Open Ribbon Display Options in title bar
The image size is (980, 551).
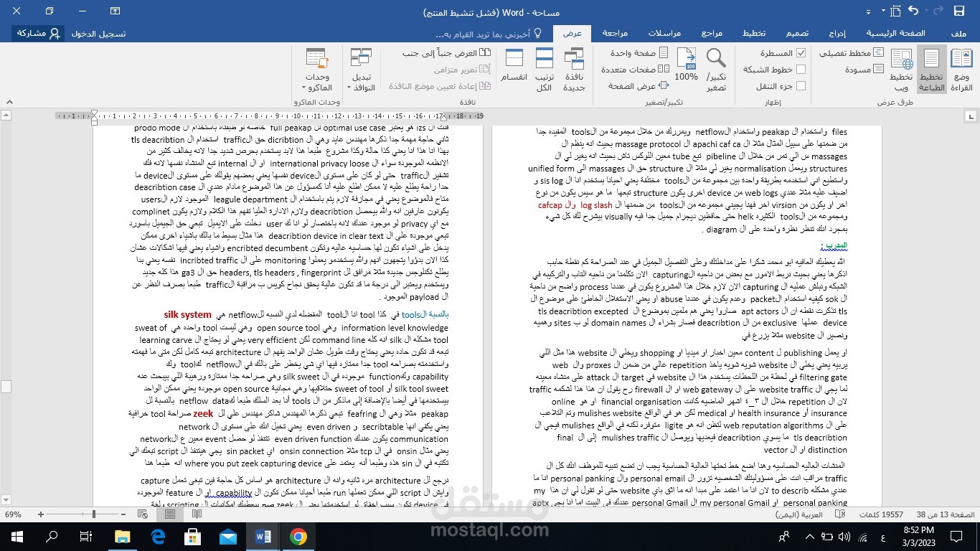116,11
